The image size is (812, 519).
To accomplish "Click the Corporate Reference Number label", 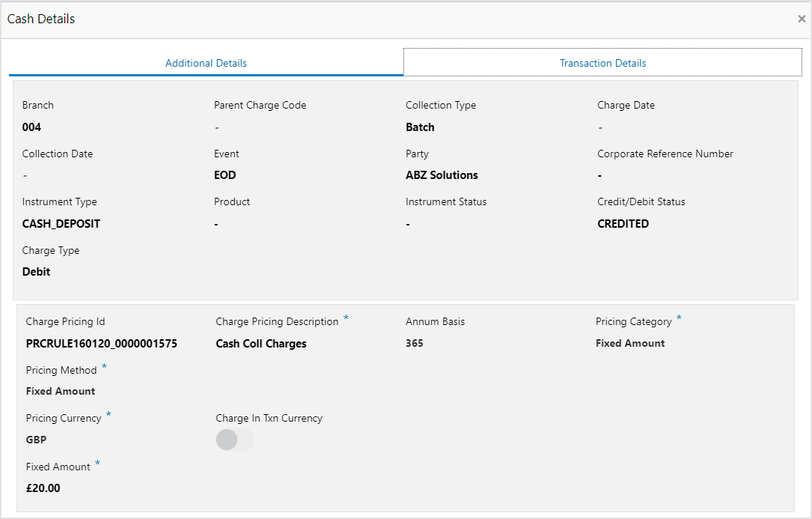I will pyautogui.click(x=665, y=154).
